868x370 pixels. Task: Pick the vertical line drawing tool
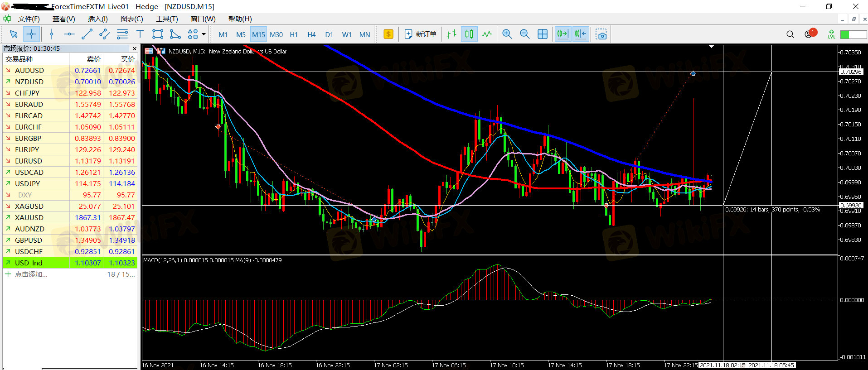coord(52,34)
